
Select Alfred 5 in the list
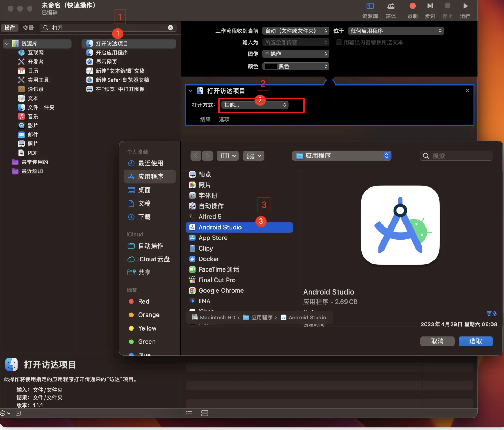(239, 217)
